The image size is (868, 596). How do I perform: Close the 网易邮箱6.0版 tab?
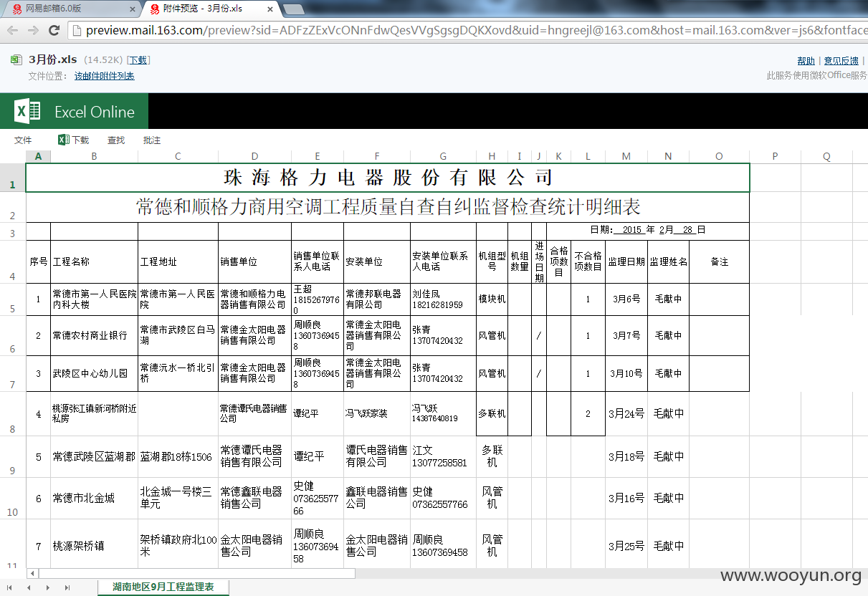[x=132, y=9]
